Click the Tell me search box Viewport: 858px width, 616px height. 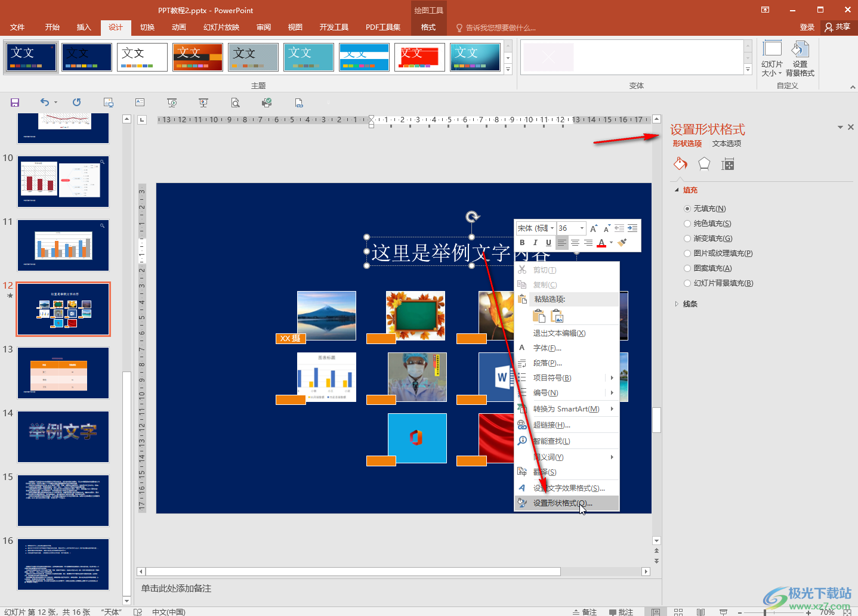pos(496,27)
